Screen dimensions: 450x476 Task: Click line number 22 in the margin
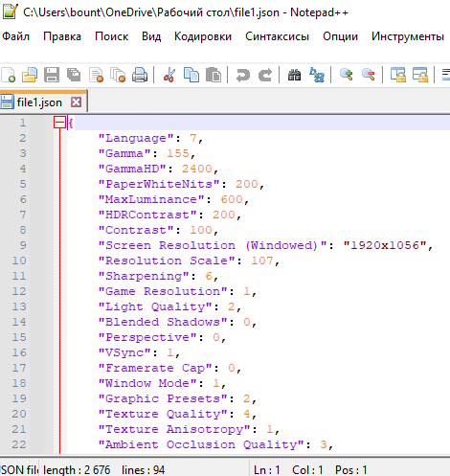[19, 444]
